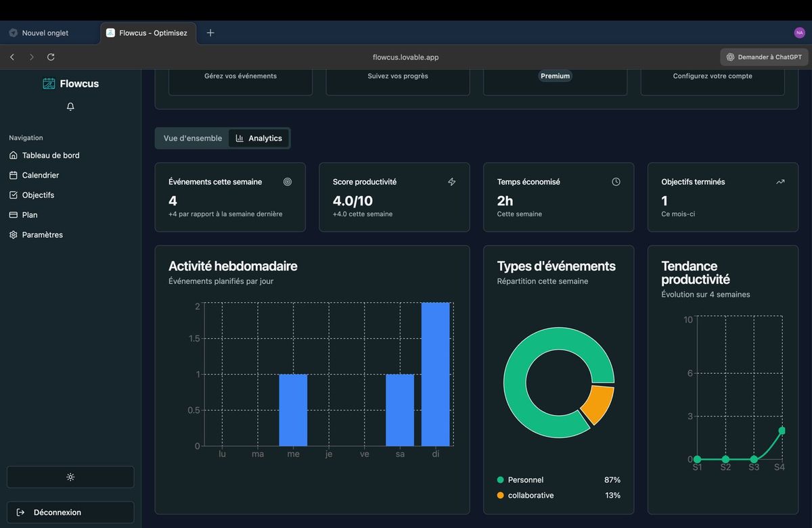
Task: Click the flowcus.lovable.app address bar
Action: (x=405, y=57)
